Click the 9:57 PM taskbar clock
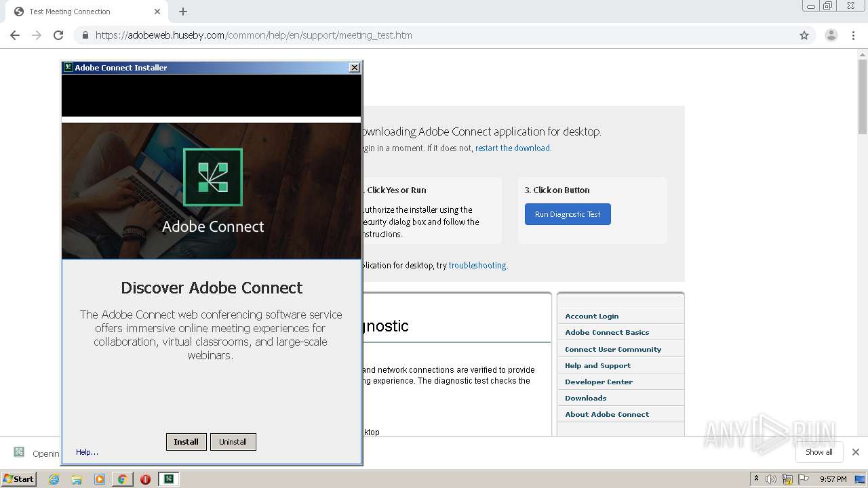The height and width of the screenshot is (488, 868). click(833, 479)
